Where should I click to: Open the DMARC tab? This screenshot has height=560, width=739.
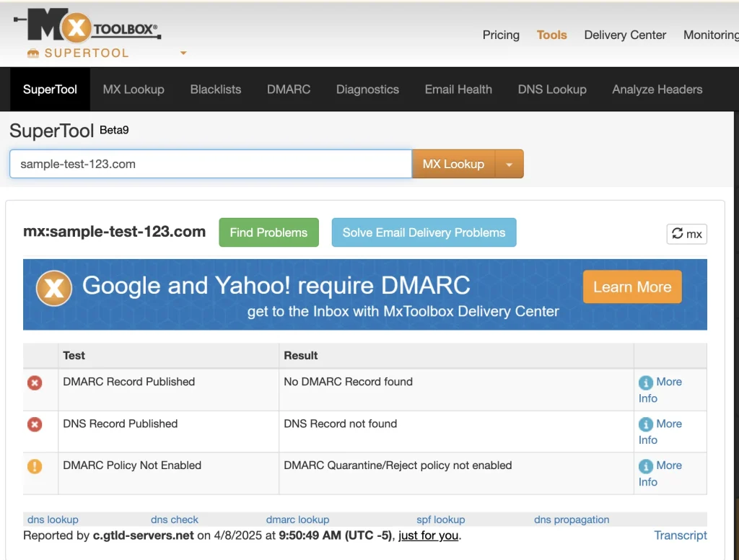(289, 89)
